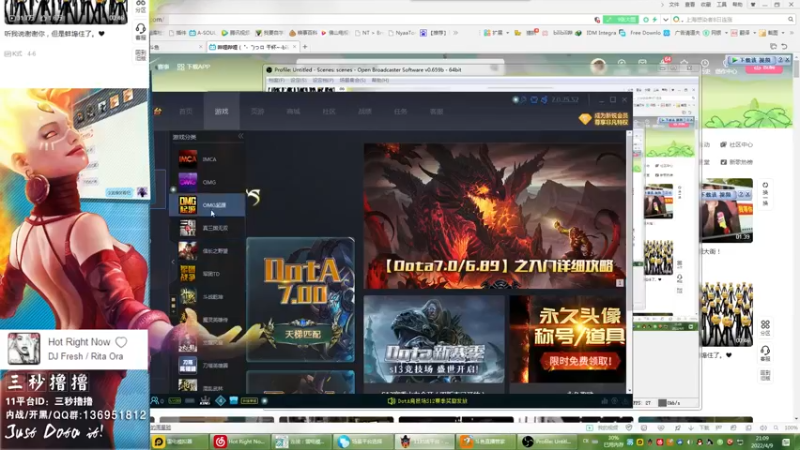The width and height of the screenshot is (800, 450).
Task: Click the left arrow on sidebar edge
Action: (173, 262)
